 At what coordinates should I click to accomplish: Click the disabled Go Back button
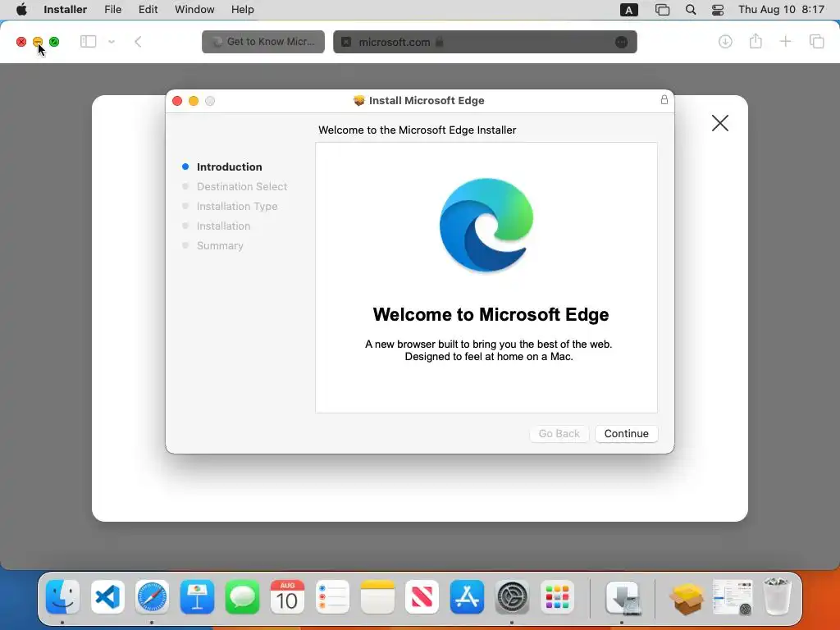(x=559, y=433)
